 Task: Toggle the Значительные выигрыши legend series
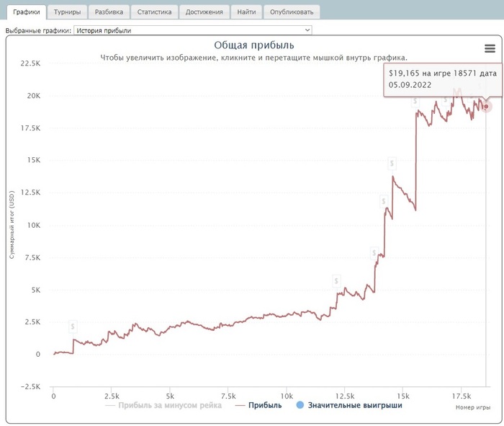349,405
